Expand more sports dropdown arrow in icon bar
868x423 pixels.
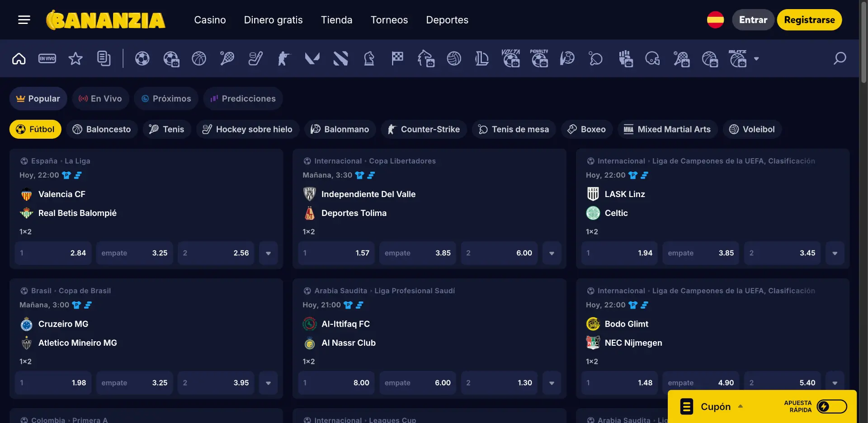coord(756,59)
